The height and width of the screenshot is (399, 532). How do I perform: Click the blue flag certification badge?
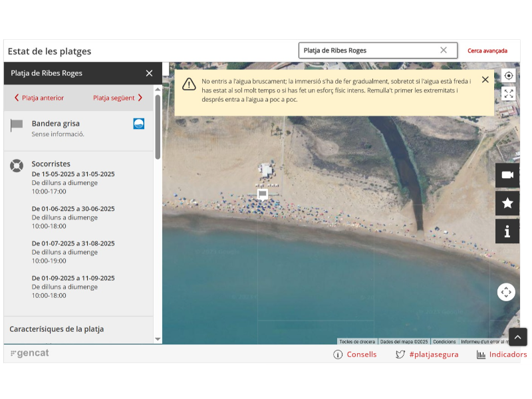138,124
